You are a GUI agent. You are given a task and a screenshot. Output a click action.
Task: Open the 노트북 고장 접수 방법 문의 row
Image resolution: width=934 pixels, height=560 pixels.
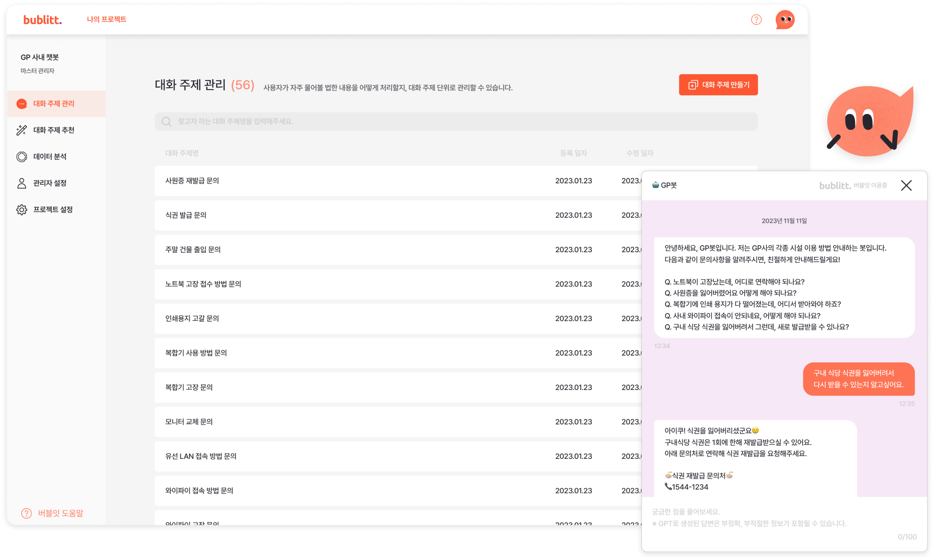[203, 284]
